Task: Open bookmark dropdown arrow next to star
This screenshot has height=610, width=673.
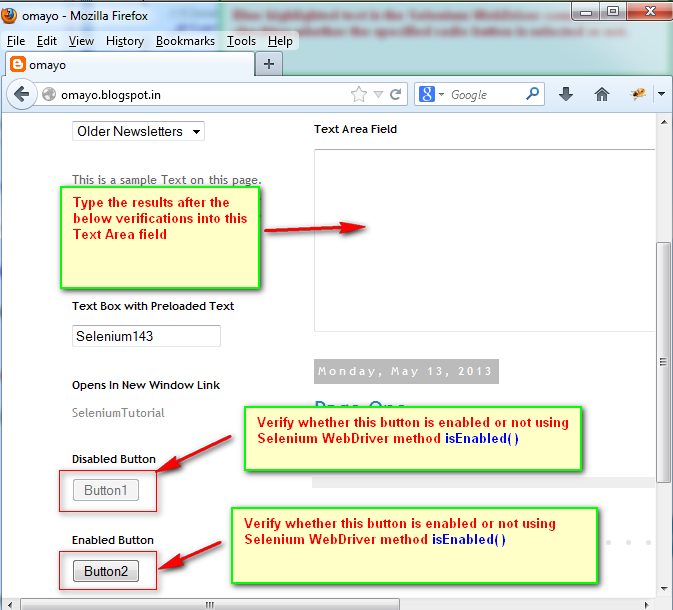Action: pos(378,94)
